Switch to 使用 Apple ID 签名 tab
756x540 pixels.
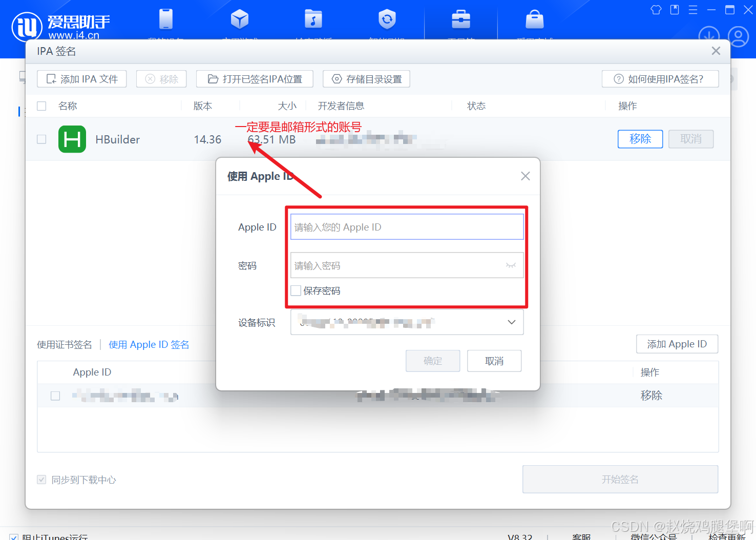pos(149,344)
